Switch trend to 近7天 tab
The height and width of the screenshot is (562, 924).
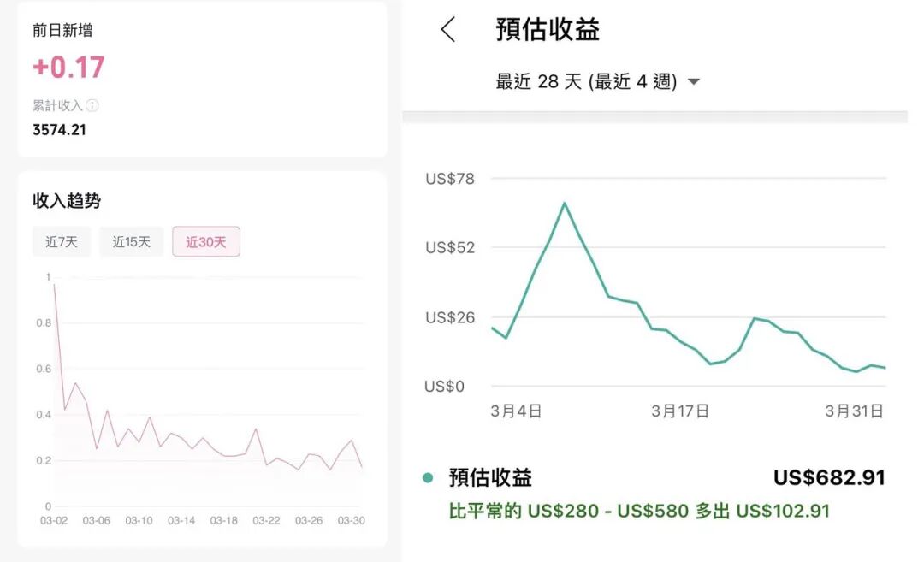click(x=62, y=241)
